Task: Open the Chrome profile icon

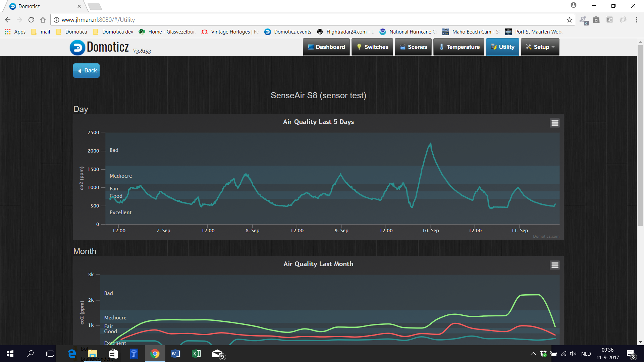Action: 574,5
